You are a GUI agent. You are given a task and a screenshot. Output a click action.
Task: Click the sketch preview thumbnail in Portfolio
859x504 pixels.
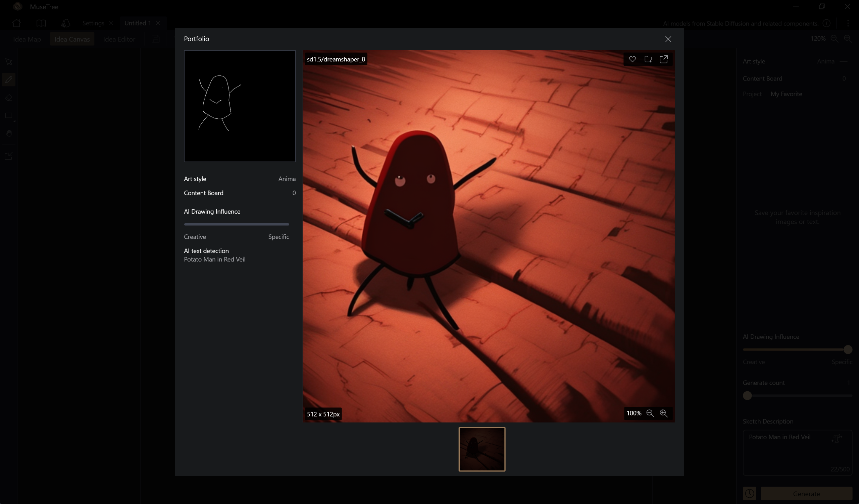(x=240, y=106)
